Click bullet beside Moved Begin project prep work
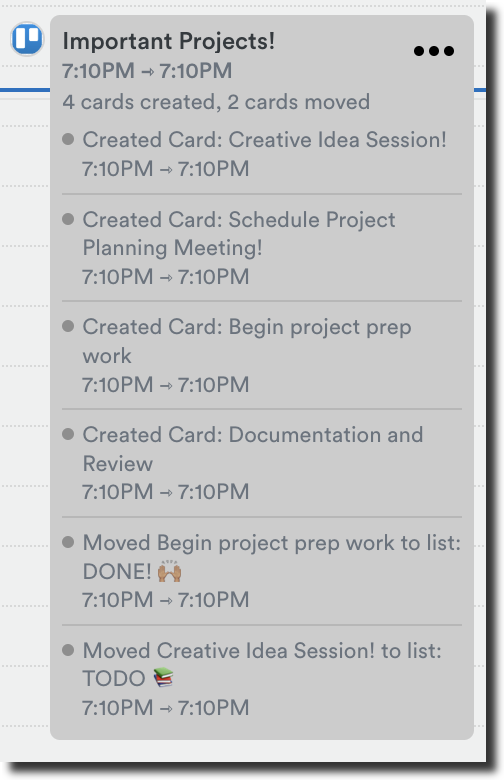Image resolution: width=504 pixels, height=780 pixels. pyautogui.click(x=68, y=542)
